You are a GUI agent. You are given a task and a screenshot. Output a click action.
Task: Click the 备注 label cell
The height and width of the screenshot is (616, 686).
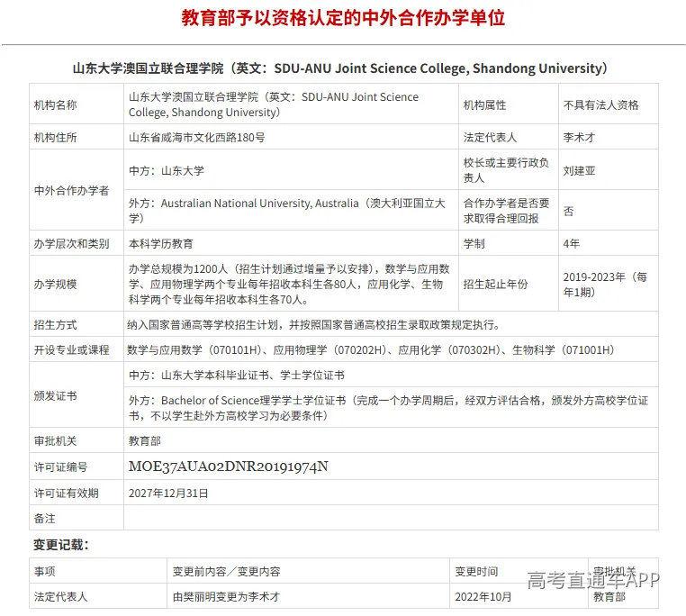point(77,518)
